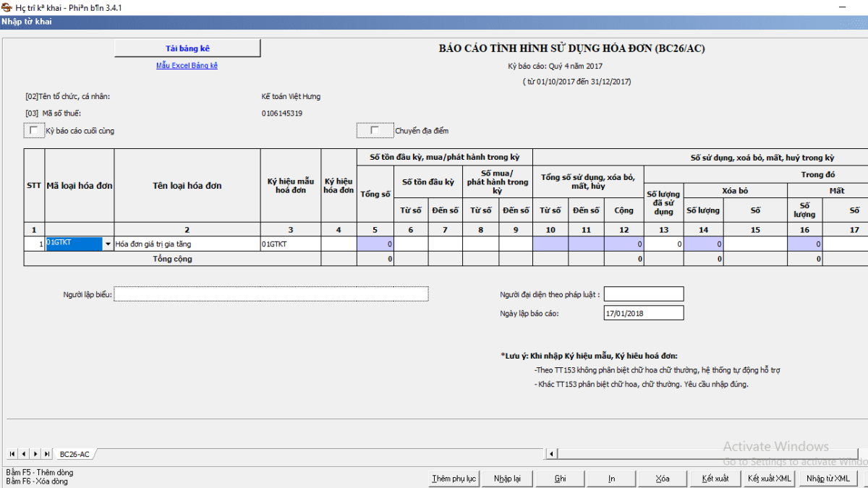Click the 'Ghi' save button
The width and height of the screenshot is (868, 488).
561,479
